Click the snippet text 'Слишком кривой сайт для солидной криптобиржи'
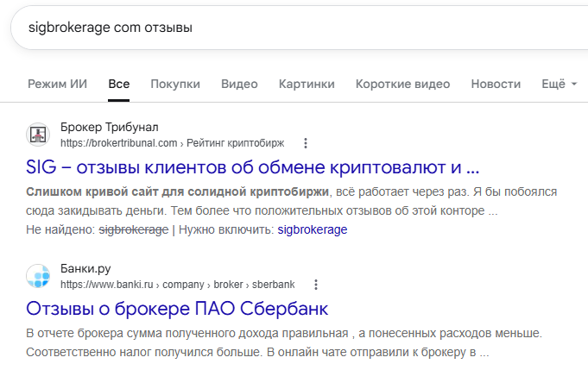The image size is (588, 370). tap(177, 191)
